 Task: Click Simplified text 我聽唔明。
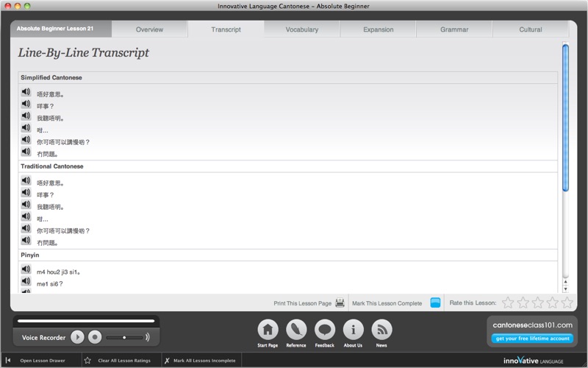pyautogui.click(x=51, y=118)
